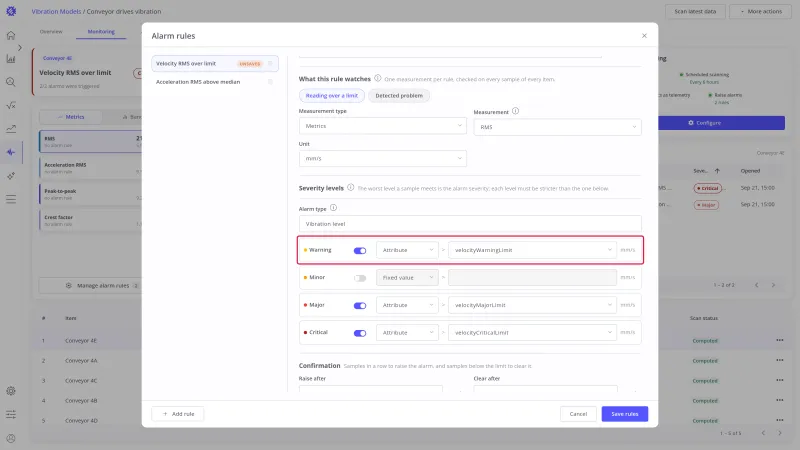Open the Measurement RMS dropdown
800x450 pixels.
558,127
